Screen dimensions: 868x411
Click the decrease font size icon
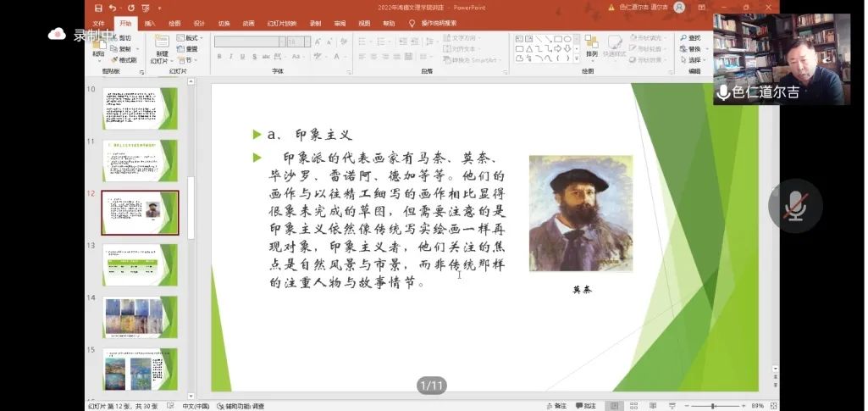(329, 42)
